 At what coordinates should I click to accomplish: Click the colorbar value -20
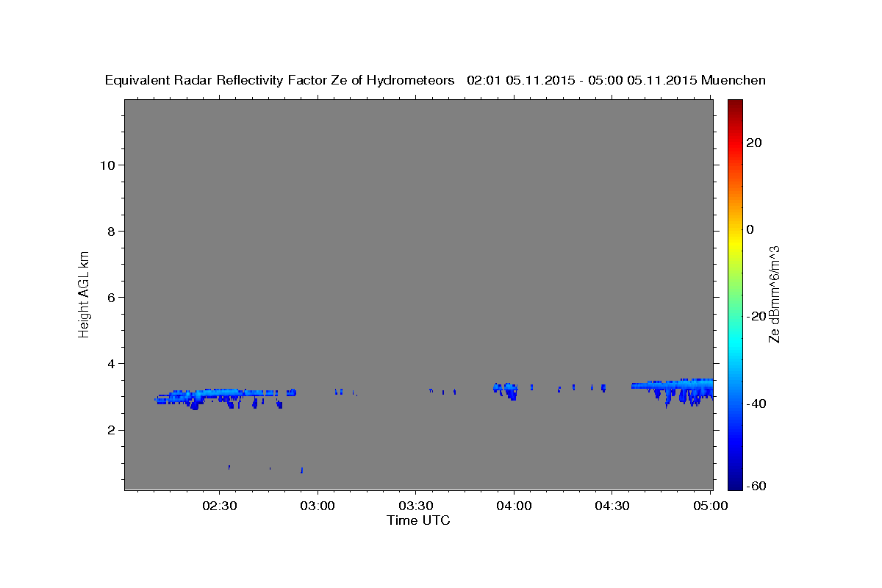click(x=756, y=316)
